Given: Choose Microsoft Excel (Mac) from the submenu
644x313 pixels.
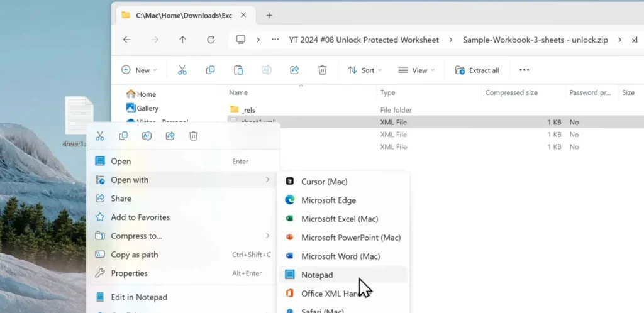Looking at the screenshot, I should tap(343, 219).
